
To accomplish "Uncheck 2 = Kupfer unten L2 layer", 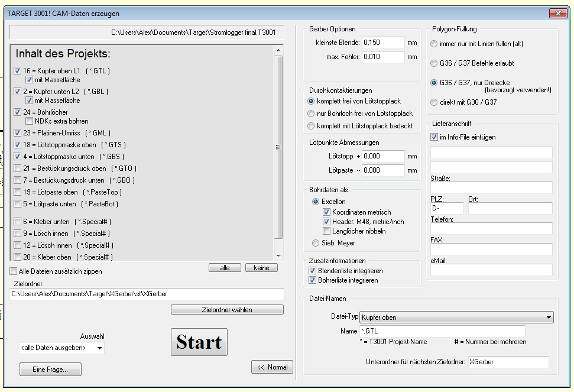I will 17,91.
